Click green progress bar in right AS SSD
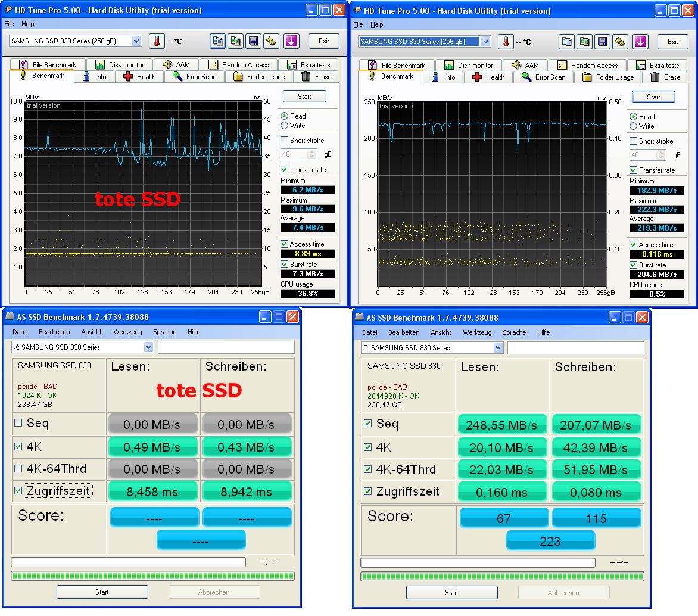 tap(502, 576)
